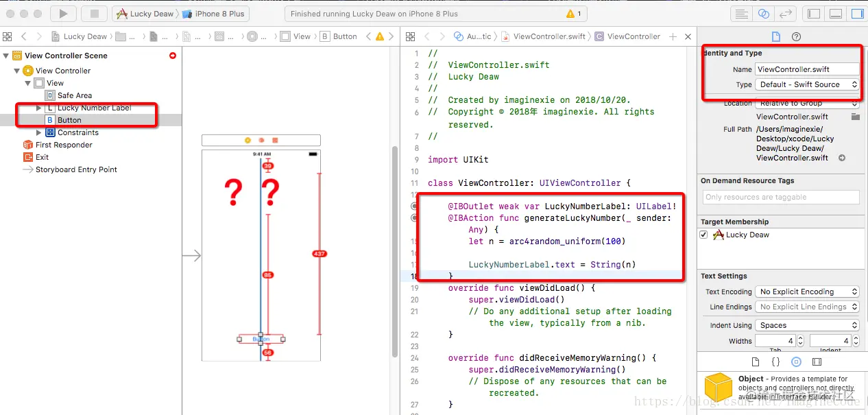Open the Text Encoding dropdown
This screenshot has height=415, width=868.
tap(807, 292)
